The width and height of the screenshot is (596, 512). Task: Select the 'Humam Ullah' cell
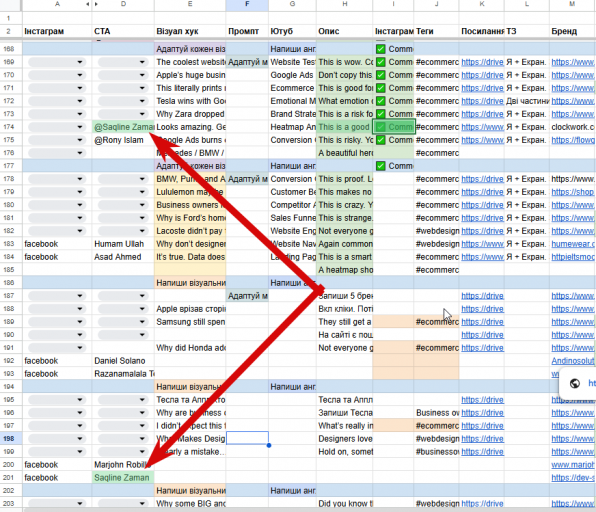(x=123, y=244)
